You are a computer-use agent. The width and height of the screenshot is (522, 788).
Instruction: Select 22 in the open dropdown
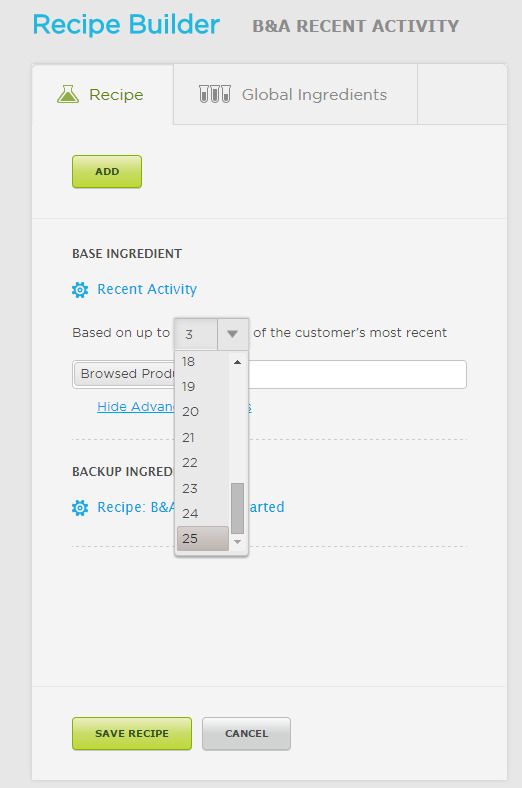tap(202, 462)
